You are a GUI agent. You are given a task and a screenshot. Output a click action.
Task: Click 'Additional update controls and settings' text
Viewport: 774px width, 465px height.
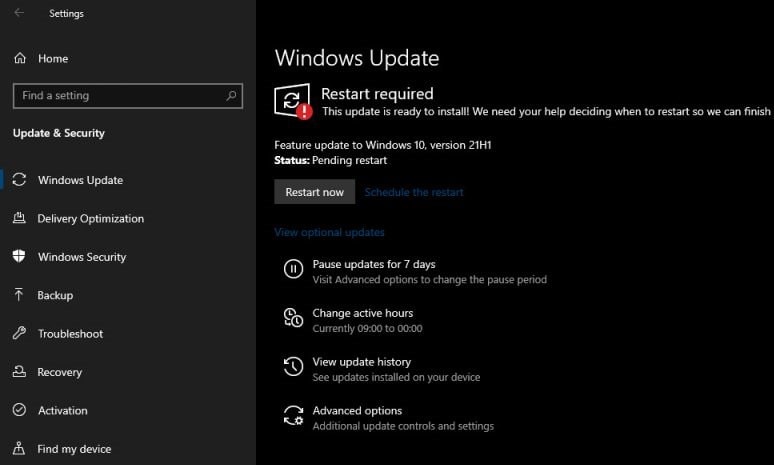point(403,426)
